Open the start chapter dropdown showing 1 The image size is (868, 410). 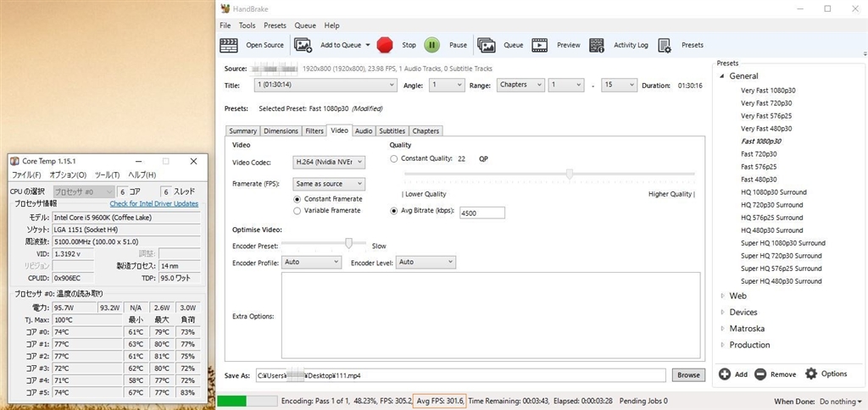point(566,86)
